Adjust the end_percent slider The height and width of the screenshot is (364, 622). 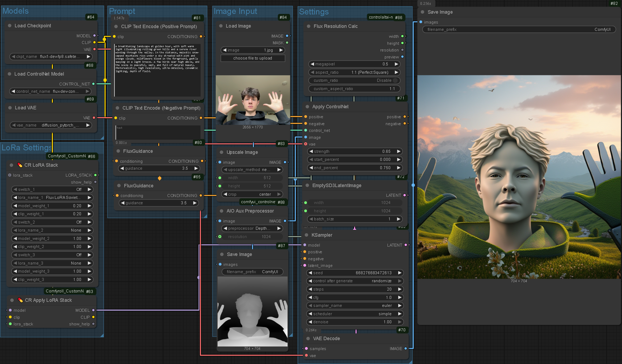pyautogui.click(x=355, y=168)
